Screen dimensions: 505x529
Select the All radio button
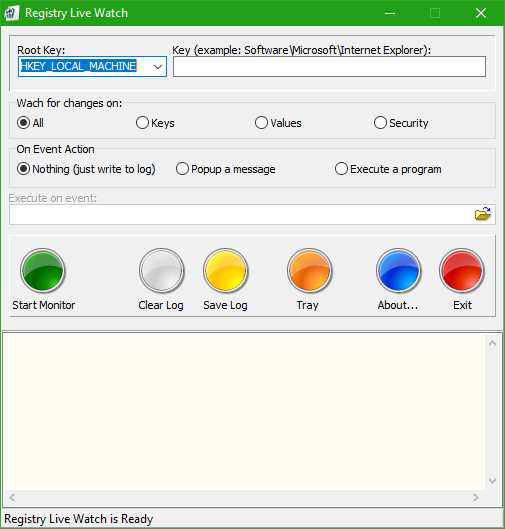[30, 123]
